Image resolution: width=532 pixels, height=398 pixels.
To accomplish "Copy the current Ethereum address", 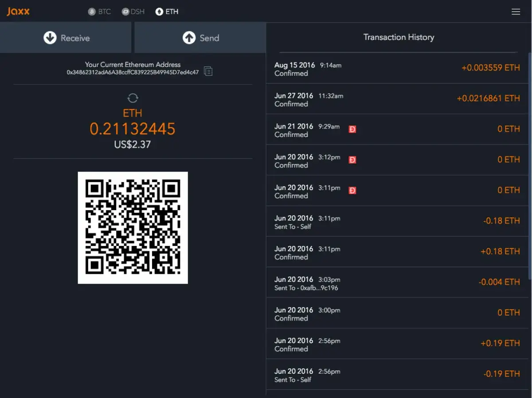I will [208, 71].
